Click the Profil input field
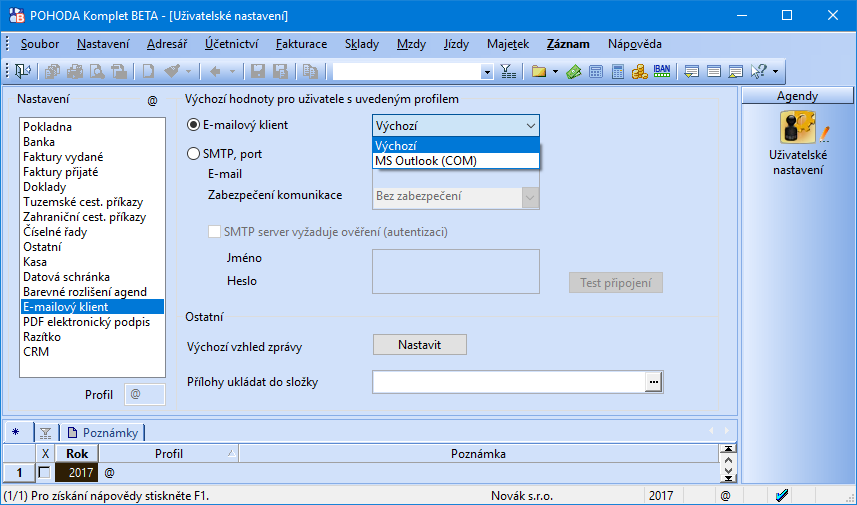The width and height of the screenshot is (857, 505). click(x=145, y=395)
